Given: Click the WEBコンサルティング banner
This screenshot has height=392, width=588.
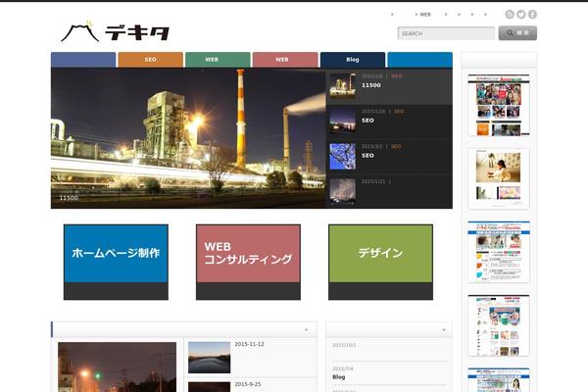Looking at the screenshot, I should click(x=248, y=262).
